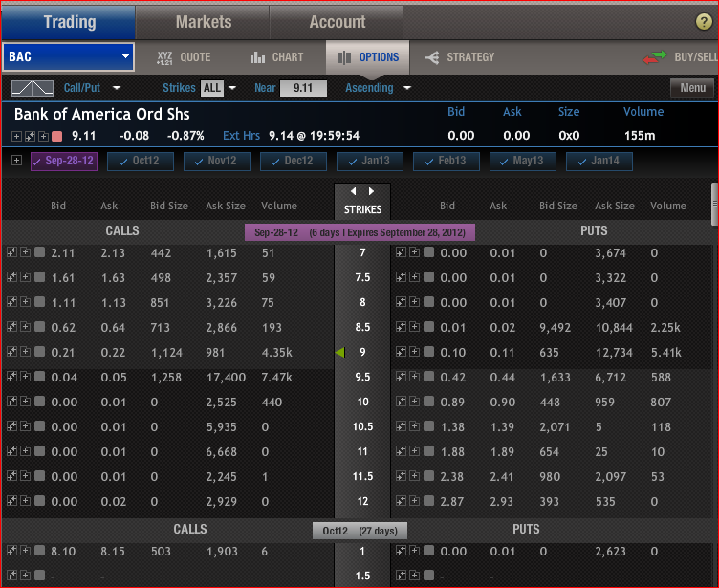Click the calls Volume column header

pyautogui.click(x=279, y=206)
